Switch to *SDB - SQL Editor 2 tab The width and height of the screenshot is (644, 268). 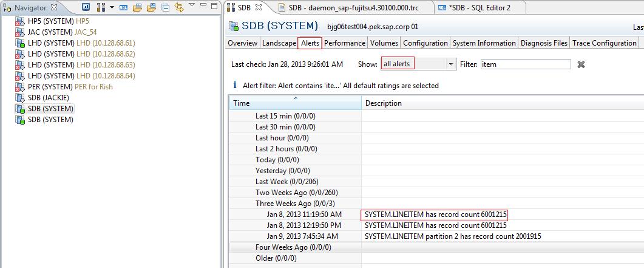pyautogui.click(x=481, y=7)
